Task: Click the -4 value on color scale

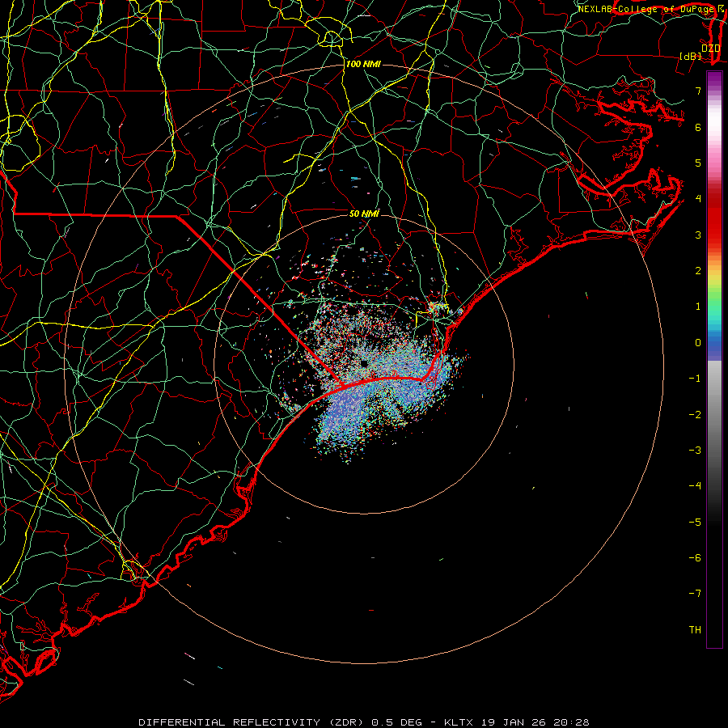Action: tap(695, 486)
